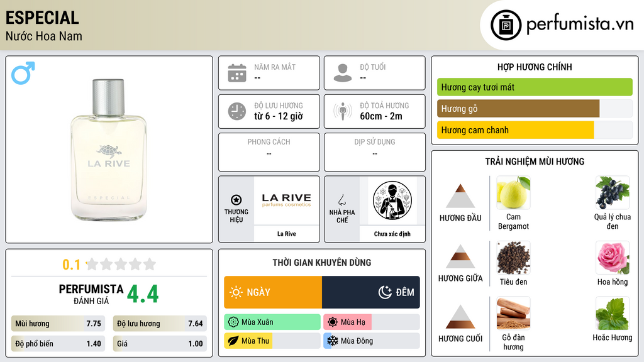This screenshot has width=644, height=362.
Task: Click the fifth rating star
Action: 150,265
